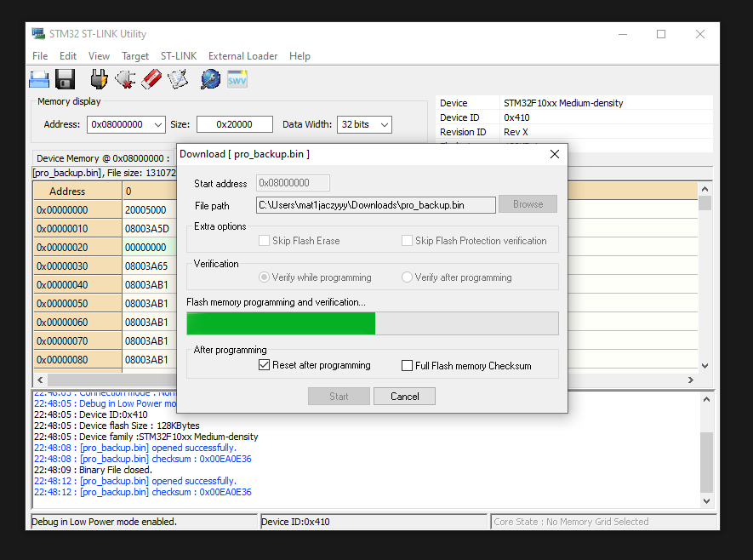Click the Full chip erase eraser icon
The width and height of the screenshot is (753, 560).
(151, 79)
